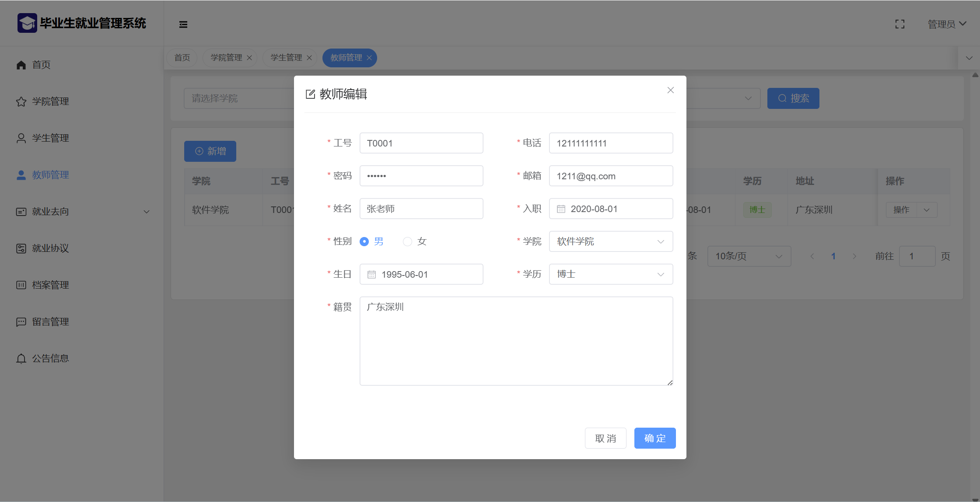Click the bell icon for 公告信息
The width and height of the screenshot is (980, 502).
21,359
